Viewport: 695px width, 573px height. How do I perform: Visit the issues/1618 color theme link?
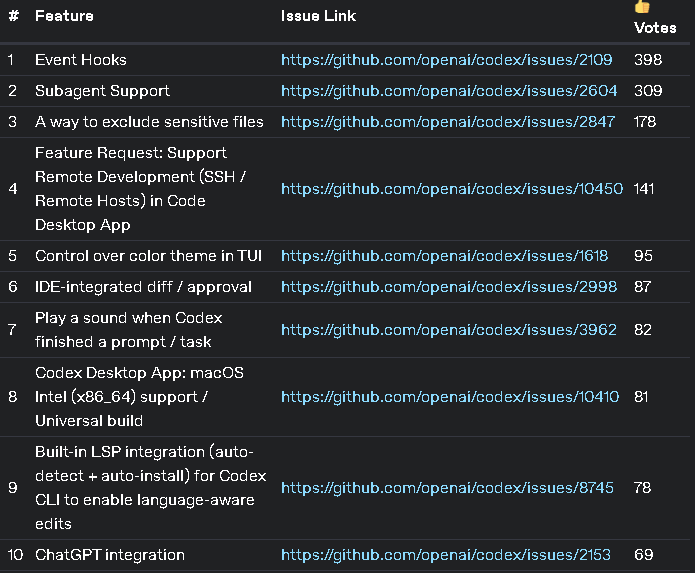click(445, 256)
